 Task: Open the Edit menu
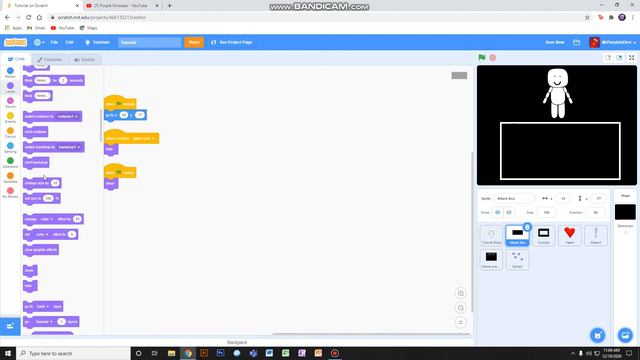70,42
